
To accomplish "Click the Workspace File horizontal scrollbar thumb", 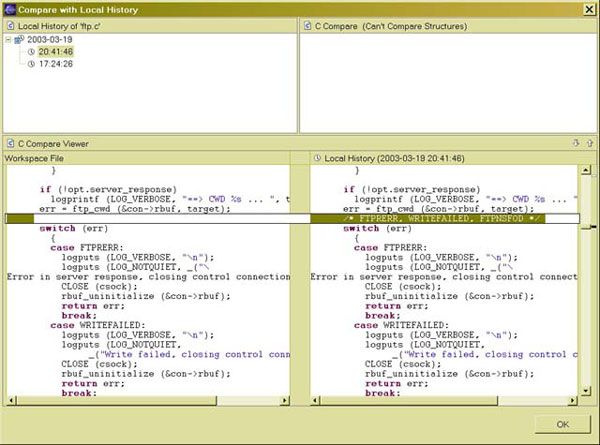I will [116, 400].
